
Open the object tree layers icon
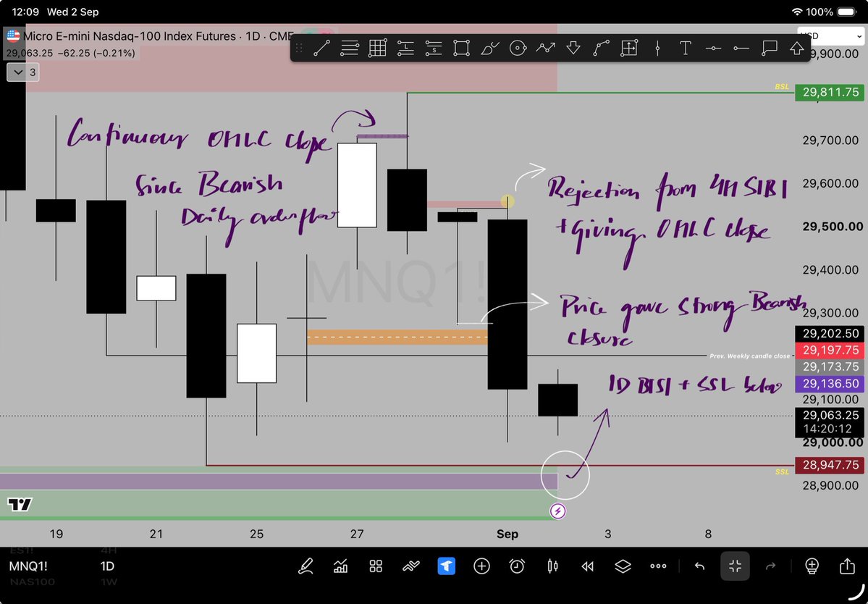(623, 566)
